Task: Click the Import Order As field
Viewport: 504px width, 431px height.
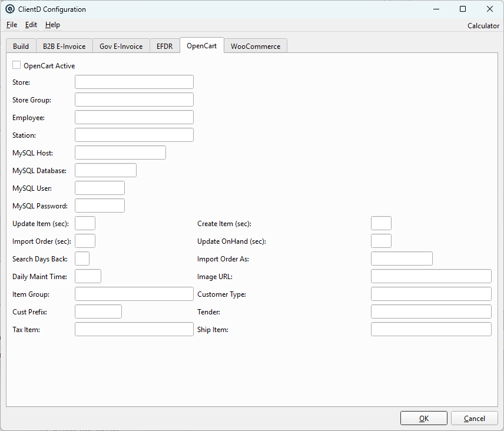Action: point(402,258)
